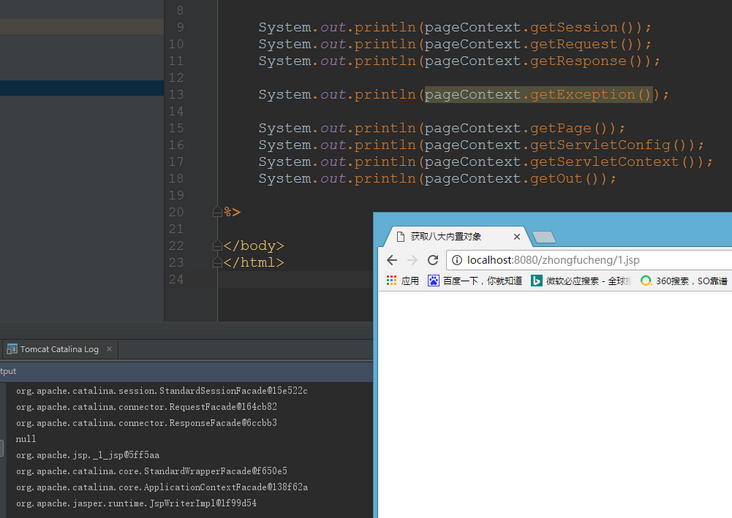Open the apps grid bookmark icon
The width and height of the screenshot is (732, 518).
pyautogui.click(x=391, y=281)
